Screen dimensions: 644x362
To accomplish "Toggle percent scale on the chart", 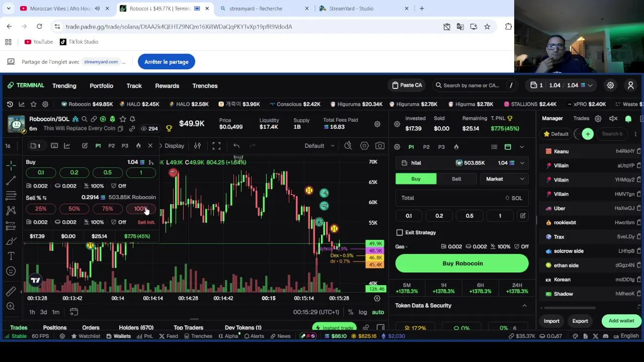I will pyautogui.click(x=351, y=312).
